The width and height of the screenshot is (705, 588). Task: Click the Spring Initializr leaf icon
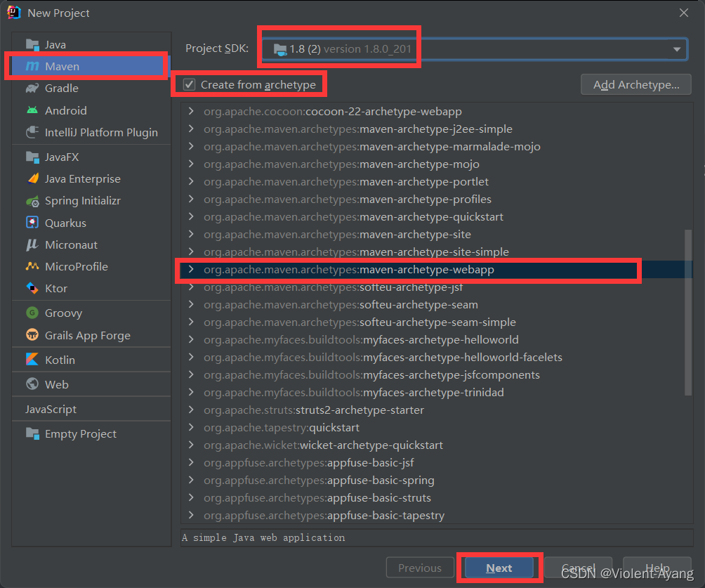coord(32,201)
